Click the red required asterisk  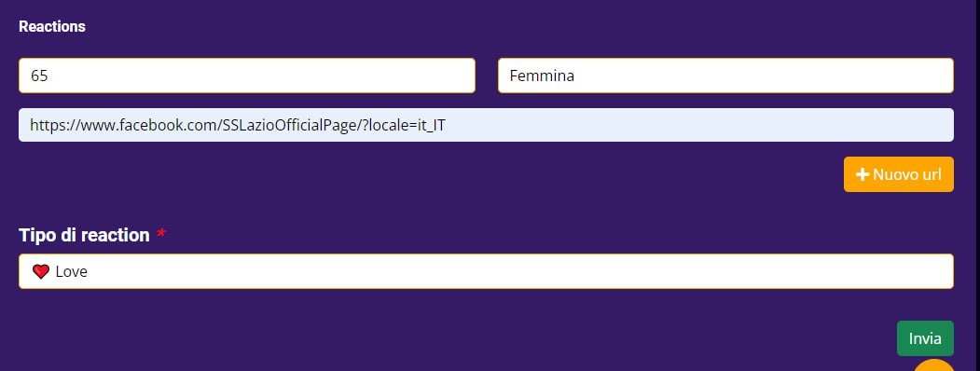161,234
